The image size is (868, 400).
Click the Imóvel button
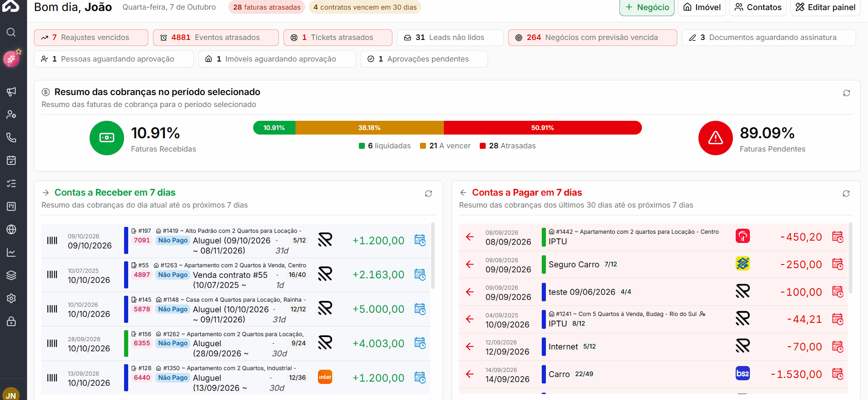point(702,7)
